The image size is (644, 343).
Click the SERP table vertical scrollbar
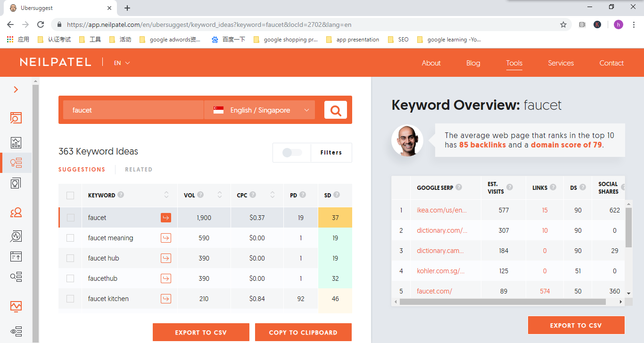tap(628, 227)
